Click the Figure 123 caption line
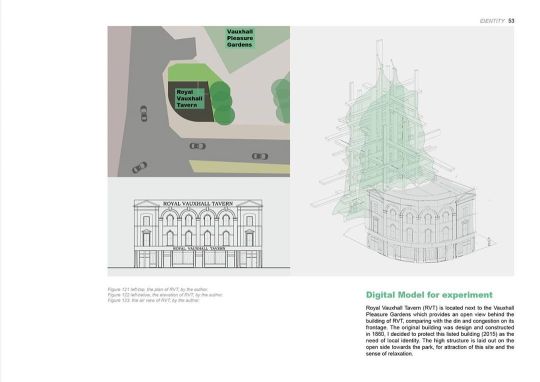Image resolution: width=540 pixels, height=382 pixels. pyautogui.click(x=154, y=300)
